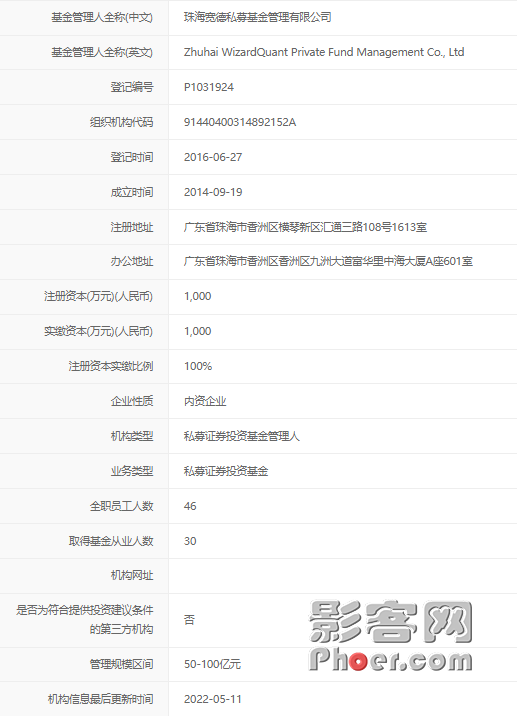Viewport: 517px width, 716px height.
Task: Click the label 注册地址
Action: [132, 227]
